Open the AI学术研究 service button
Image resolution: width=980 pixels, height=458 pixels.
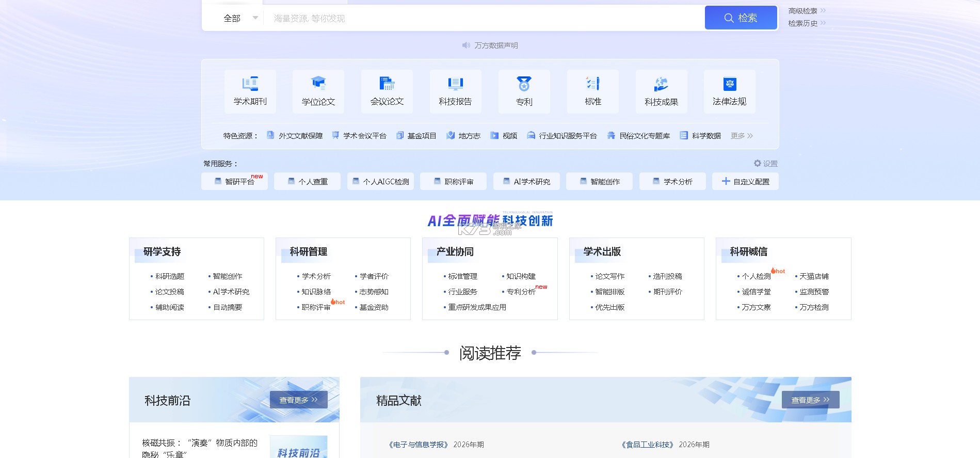pos(526,181)
